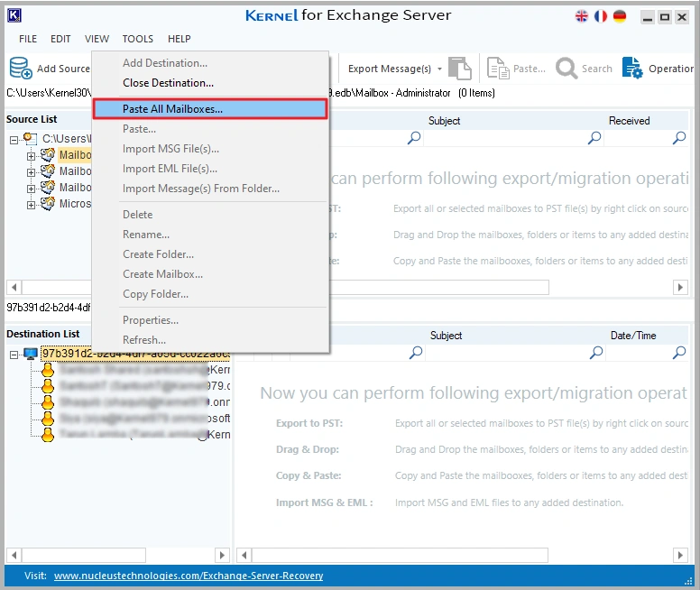Image resolution: width=700 pixels, height=590 pixels.
Task: Select Import EML File(s) menu entry
Action: pyautogui.click(x=210, y=169)
